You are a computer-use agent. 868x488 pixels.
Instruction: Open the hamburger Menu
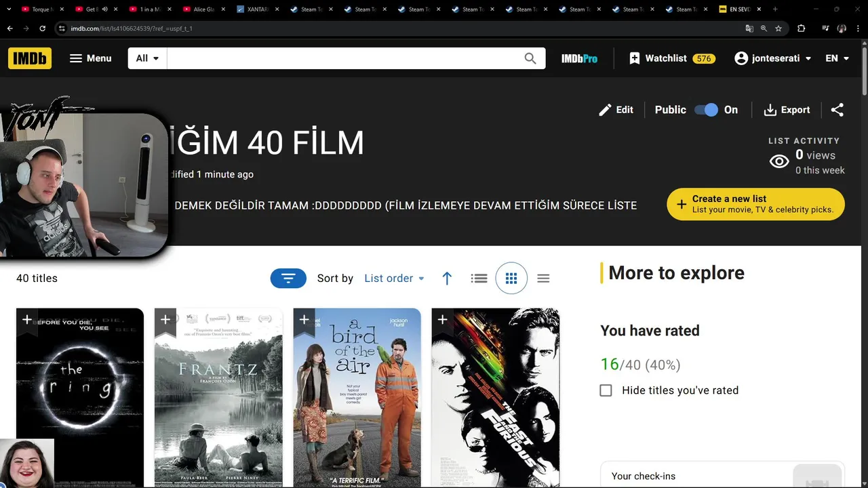[x=90, y=58]
